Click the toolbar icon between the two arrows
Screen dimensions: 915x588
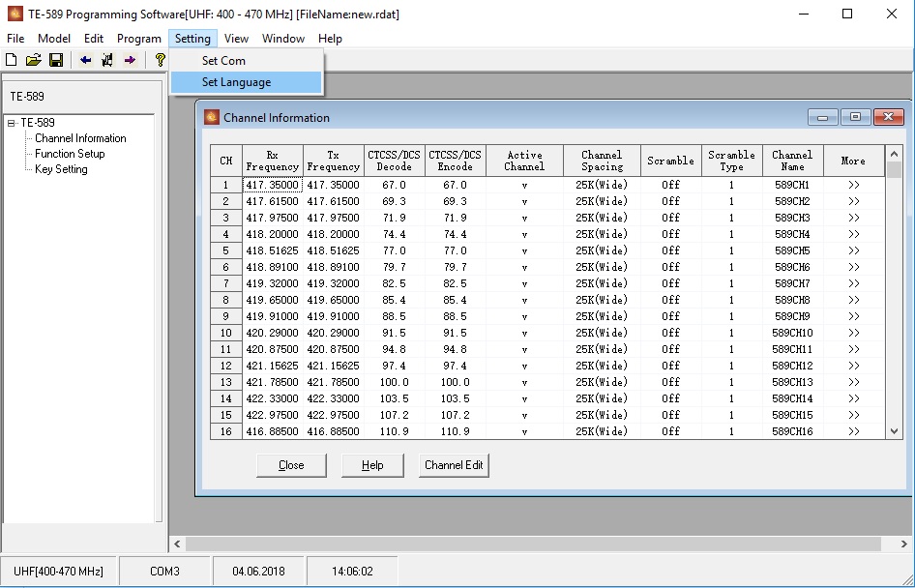coord(107,60)
